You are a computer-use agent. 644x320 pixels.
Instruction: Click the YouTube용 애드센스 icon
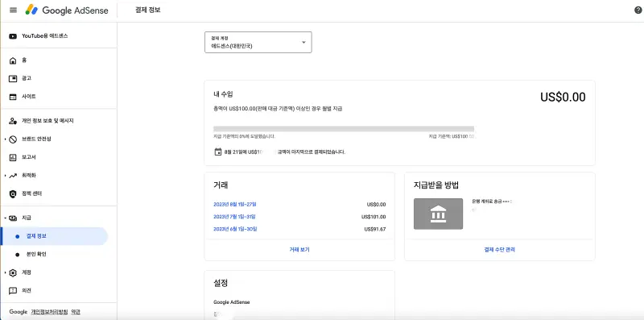13,36
